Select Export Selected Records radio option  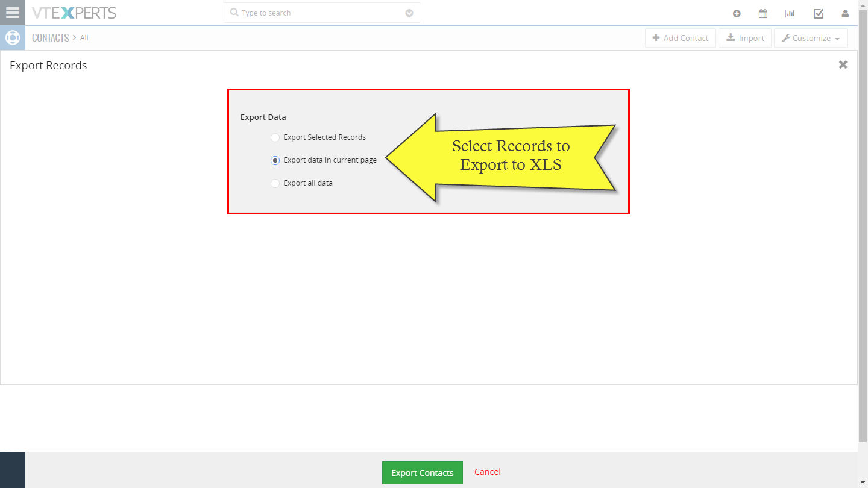[x=275, y=137]
